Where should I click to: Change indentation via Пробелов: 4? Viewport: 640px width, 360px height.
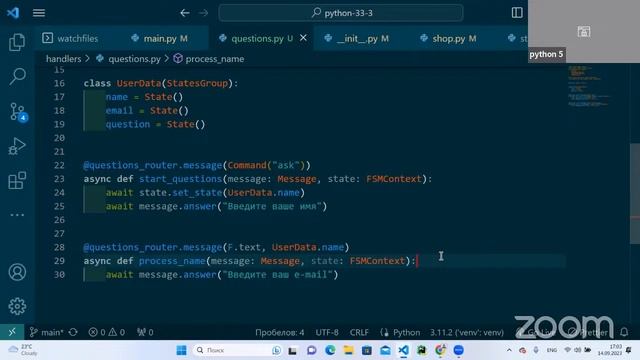click(280, 332)
